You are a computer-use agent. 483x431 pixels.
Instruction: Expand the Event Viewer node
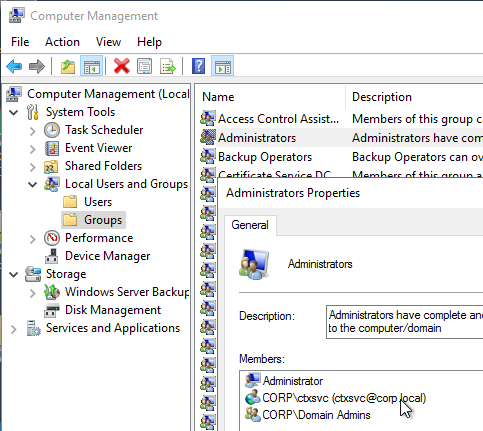tap(33, 149)
